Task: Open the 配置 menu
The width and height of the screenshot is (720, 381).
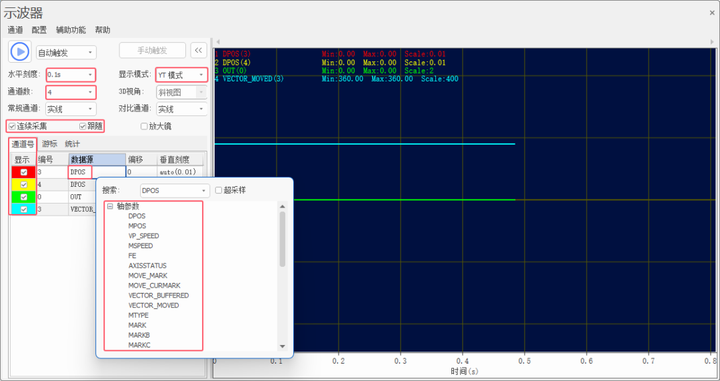Action: (39, 30)
